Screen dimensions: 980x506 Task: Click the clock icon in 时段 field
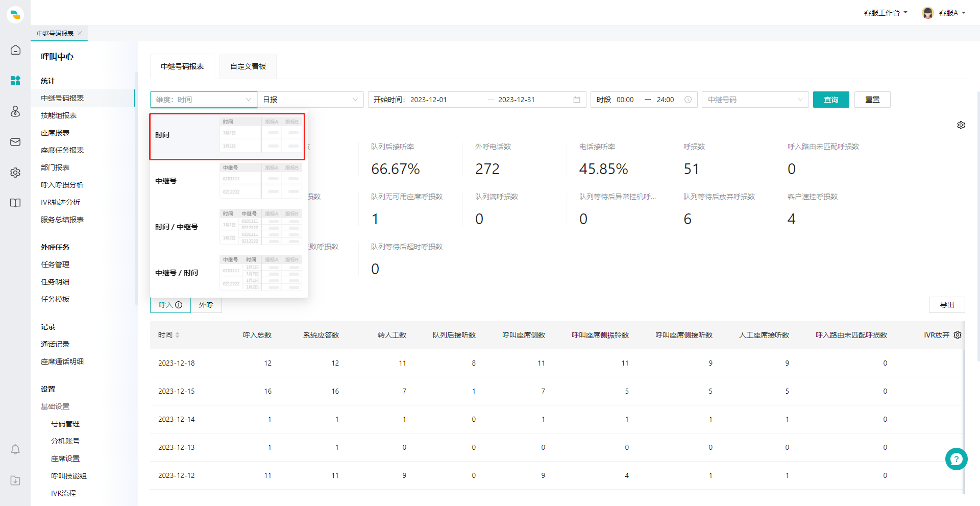click(x=688, y=100)
